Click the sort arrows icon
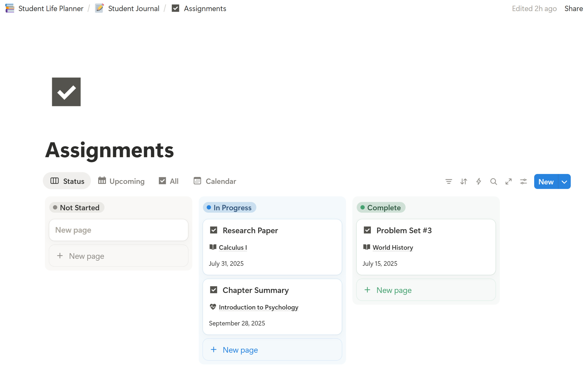Screen dimensions: 588x376 click(x=463, y=181)
